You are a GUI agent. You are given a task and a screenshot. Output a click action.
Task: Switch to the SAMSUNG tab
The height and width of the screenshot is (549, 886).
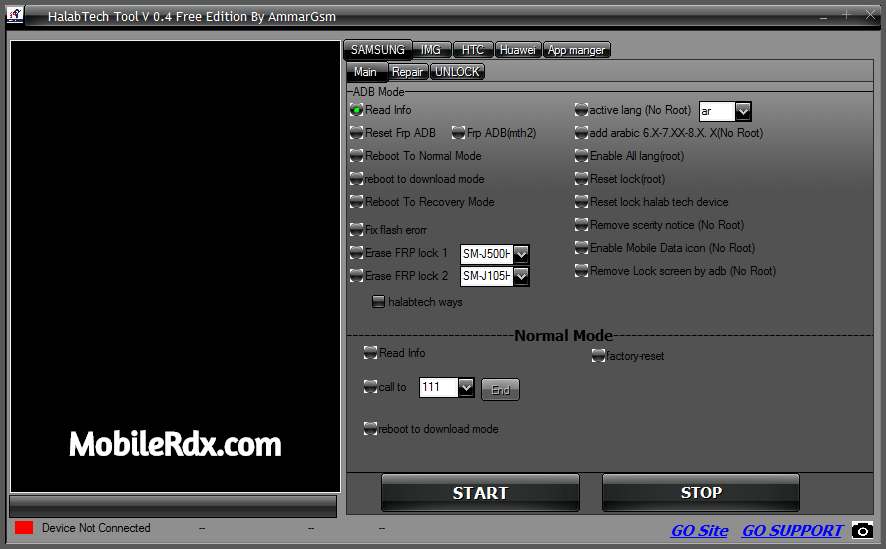tap(377, 50)
